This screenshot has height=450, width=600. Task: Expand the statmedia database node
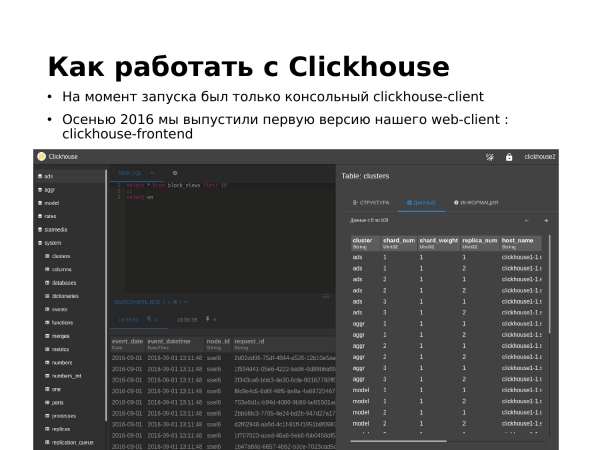[x=55, y=229]
